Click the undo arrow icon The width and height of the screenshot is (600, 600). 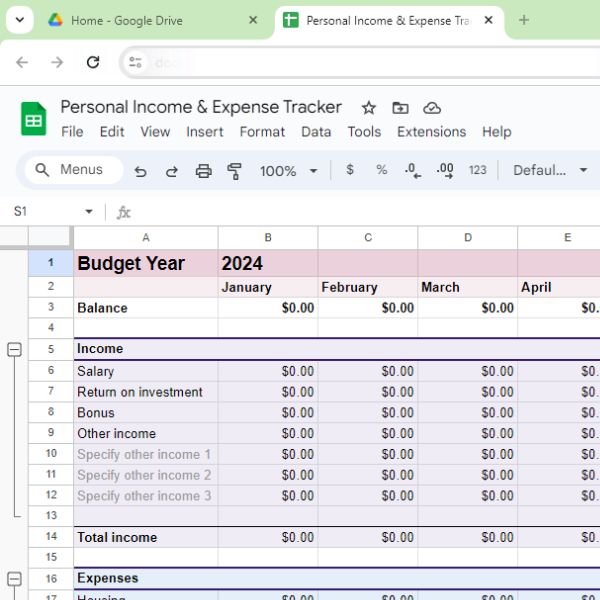(140, 171)
